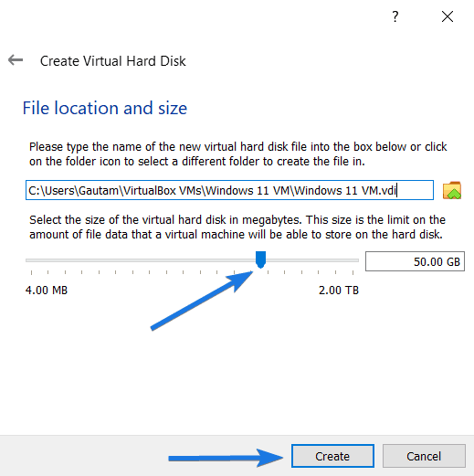Click the 4.00 MB minimum label

[47, 291]
